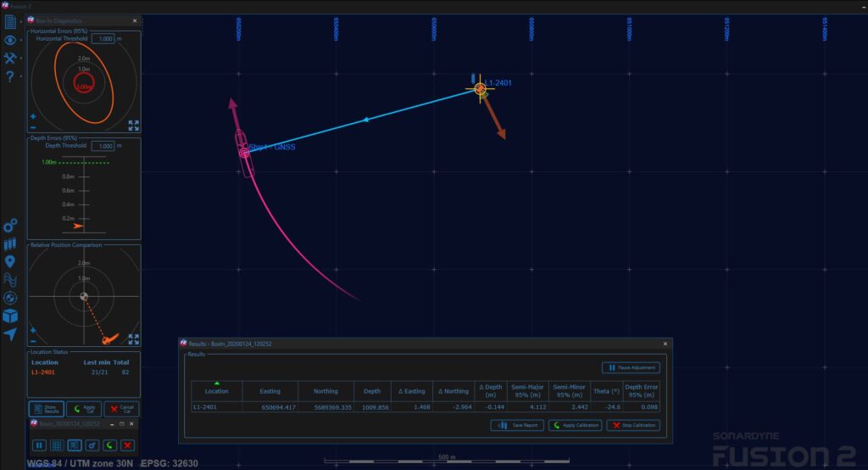Image resolution: width=868 pixels, height=470 pixels.
Task: Pause the box-in using the small toolbar pause icon
Action: [x=39, y=445]
